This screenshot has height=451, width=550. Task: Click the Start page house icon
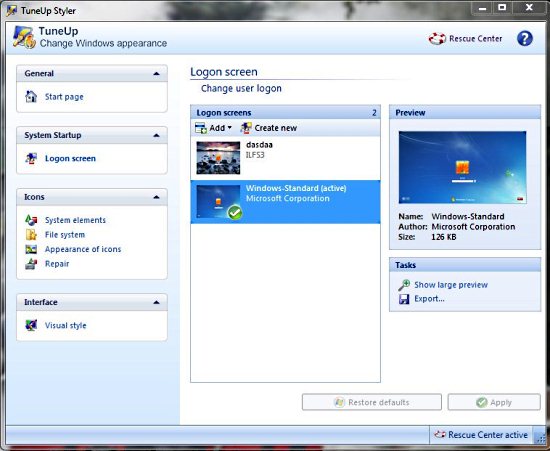pyautogui.click(x=31, y=96)
